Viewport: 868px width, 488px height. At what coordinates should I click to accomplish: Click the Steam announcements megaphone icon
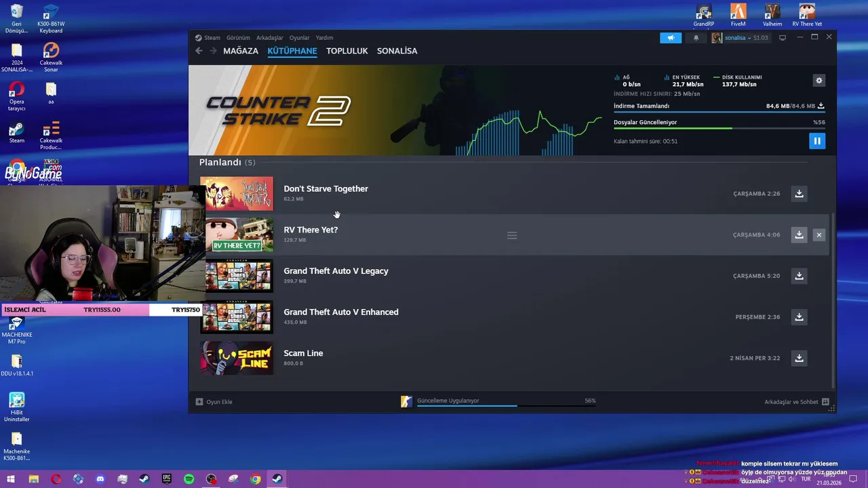[671, 38]
